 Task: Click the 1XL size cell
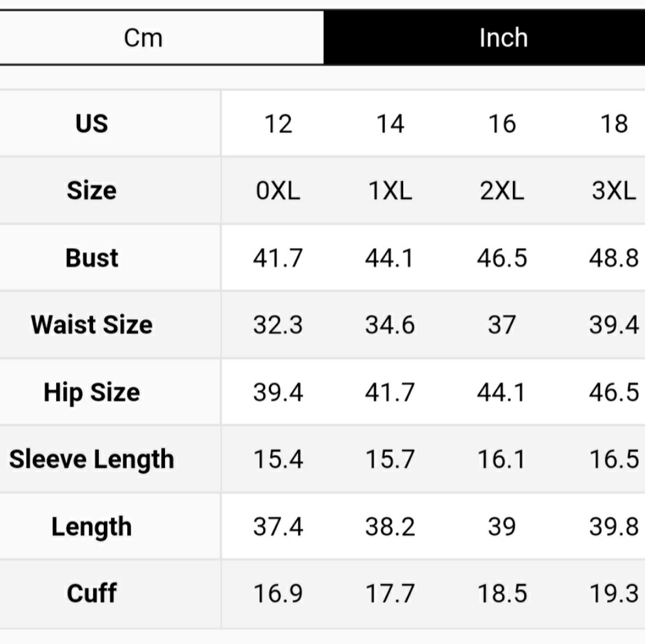[390, 191]
